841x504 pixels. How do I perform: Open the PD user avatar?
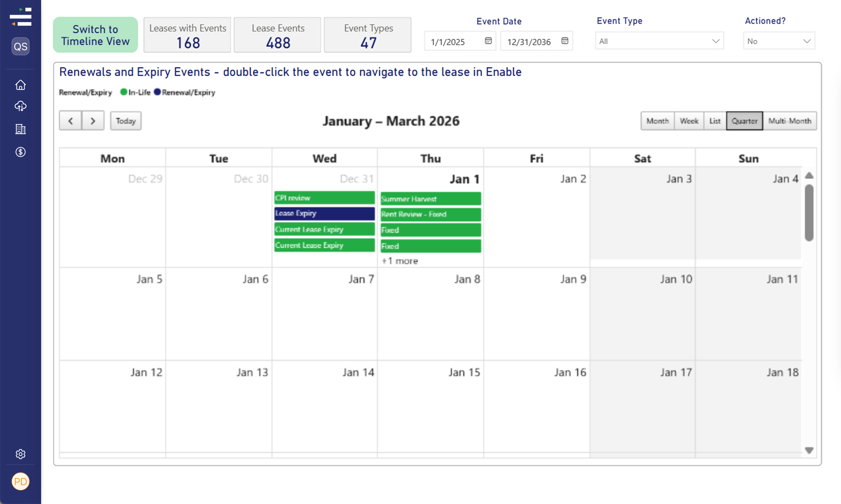pyautogui.click(x=20, y=481)
